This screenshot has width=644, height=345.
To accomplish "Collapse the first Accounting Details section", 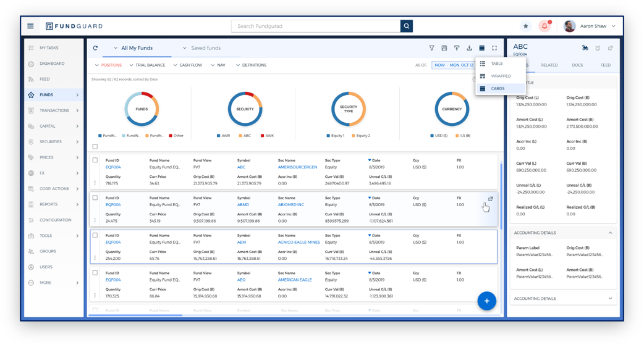I will [x=611, y=233].
